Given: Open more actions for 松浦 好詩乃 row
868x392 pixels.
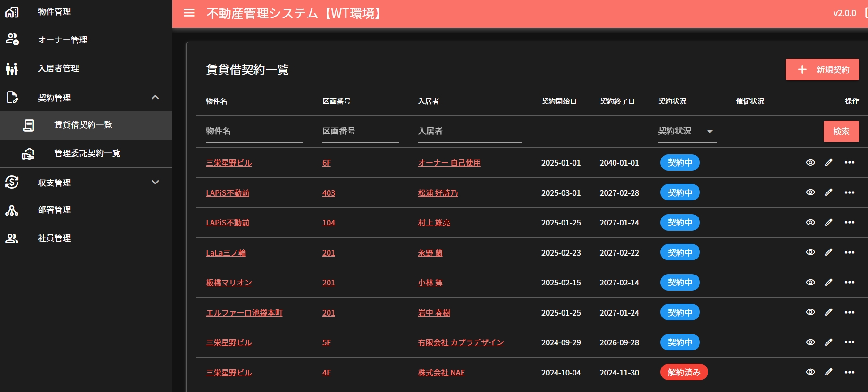Looking at the screenshot, I should (850, 192).
